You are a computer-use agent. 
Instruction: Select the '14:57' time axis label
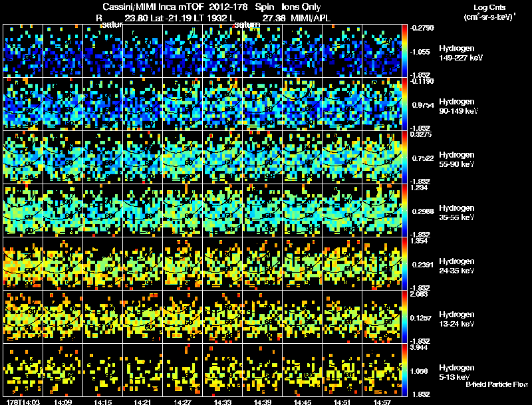[382, 402]
